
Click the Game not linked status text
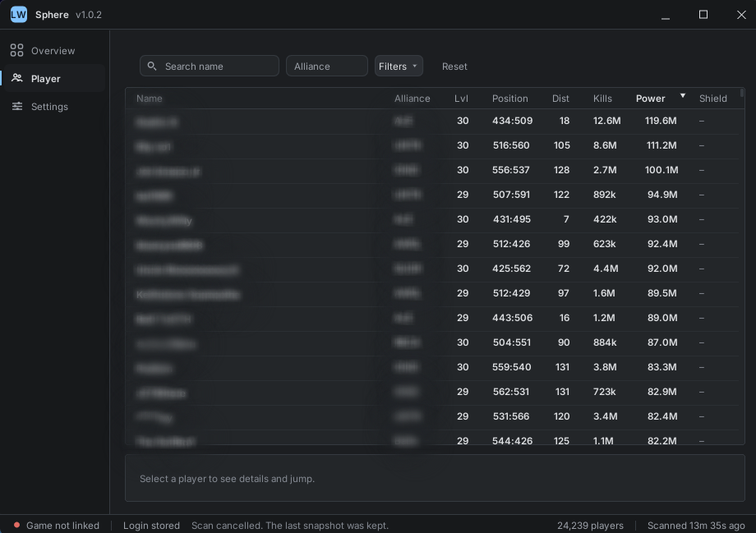[x=62, y=526]
